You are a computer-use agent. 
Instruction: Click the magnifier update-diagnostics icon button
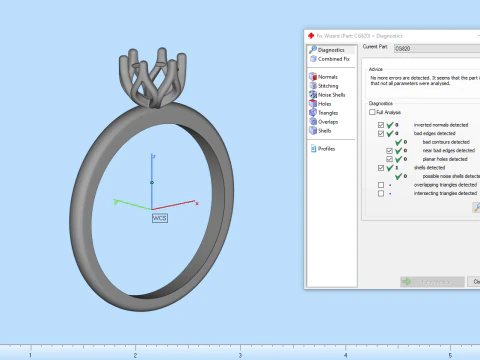[476, 207]
